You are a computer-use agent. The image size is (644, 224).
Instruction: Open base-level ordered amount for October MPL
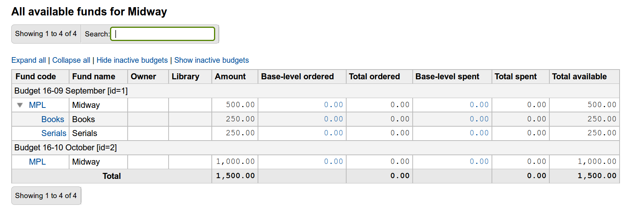tap(333, 162)
